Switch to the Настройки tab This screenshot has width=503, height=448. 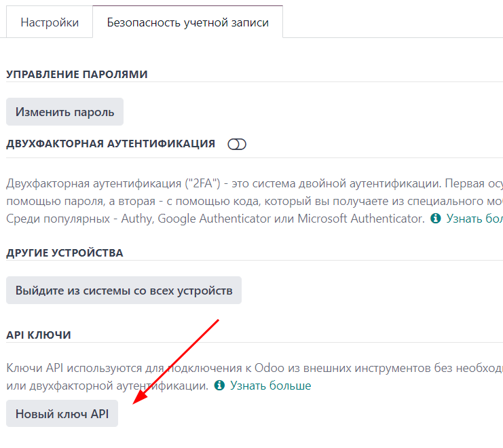tap(50, 22)
